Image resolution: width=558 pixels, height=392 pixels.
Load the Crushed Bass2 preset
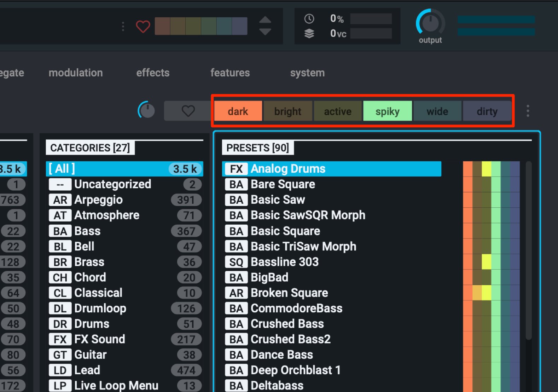tap(332, 339)
